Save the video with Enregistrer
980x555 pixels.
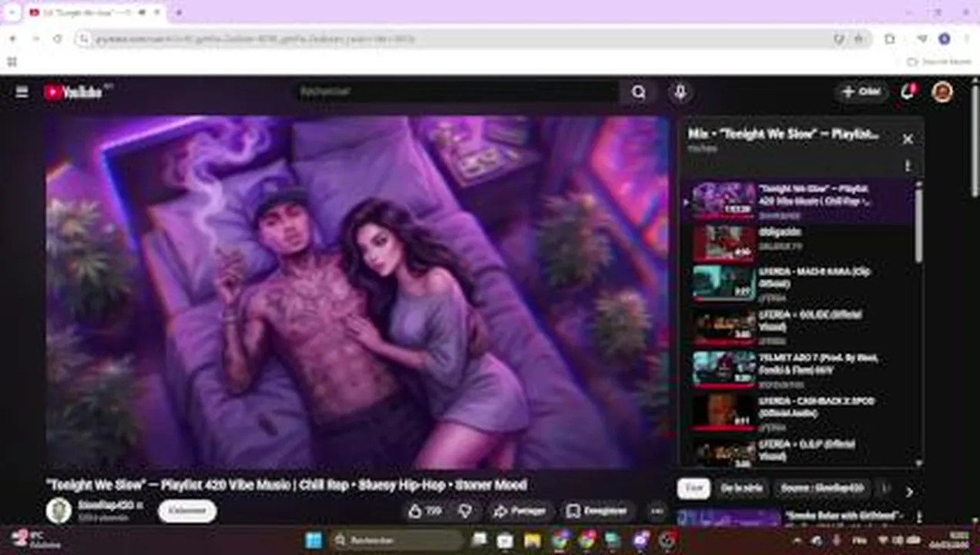(x=597, y=511)
